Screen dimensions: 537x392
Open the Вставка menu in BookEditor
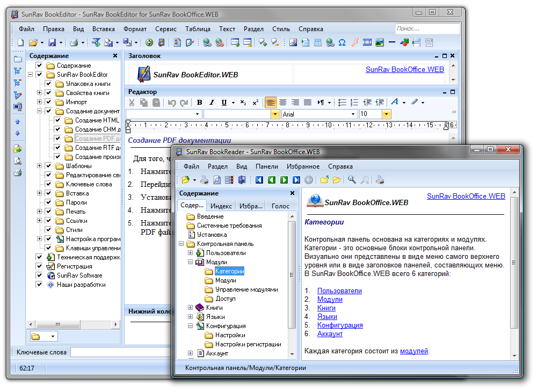click(x=104, y=29)
